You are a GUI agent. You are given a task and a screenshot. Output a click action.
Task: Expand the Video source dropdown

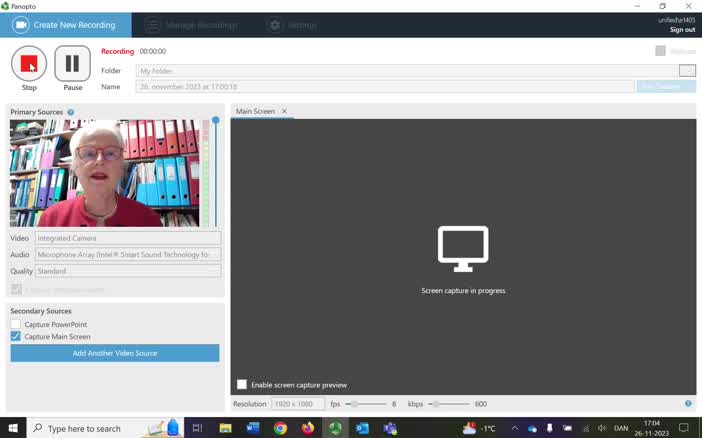(x=127, y=238)
